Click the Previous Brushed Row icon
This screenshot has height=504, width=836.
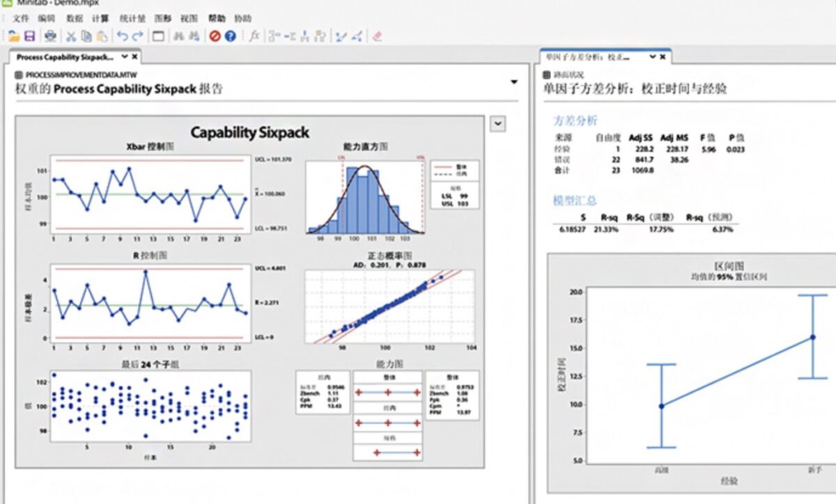click(341, 36)
